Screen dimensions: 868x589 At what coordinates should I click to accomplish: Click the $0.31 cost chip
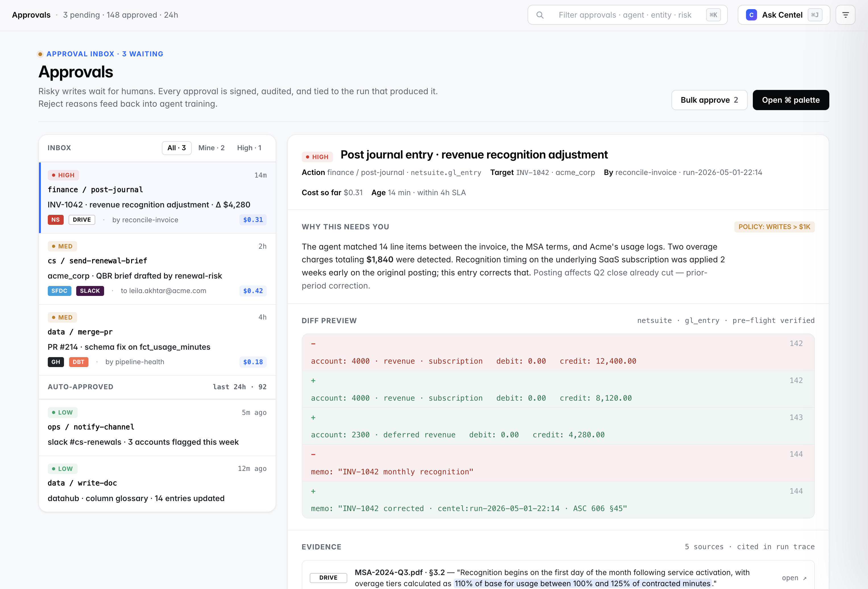[x=253, y=220]
